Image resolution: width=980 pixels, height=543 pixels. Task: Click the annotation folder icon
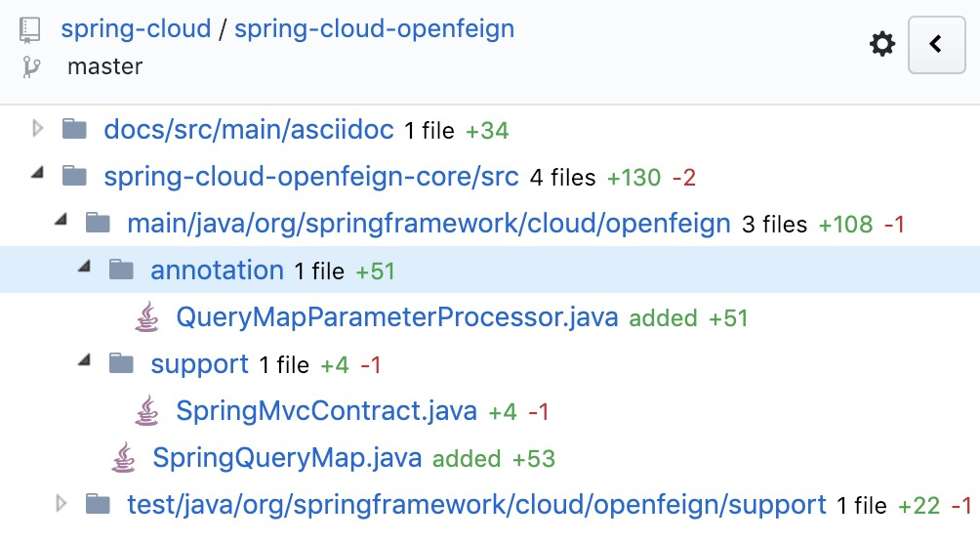click(121, 271)
